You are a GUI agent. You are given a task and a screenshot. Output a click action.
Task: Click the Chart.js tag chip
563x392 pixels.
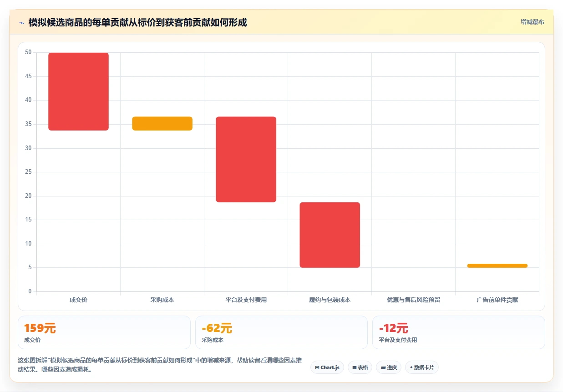pos(327,367)
